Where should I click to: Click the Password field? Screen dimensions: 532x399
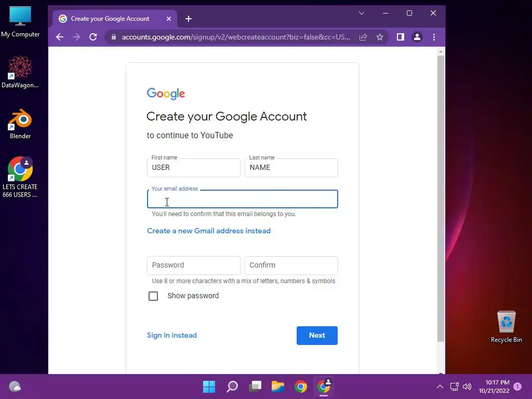coord(194,265)
